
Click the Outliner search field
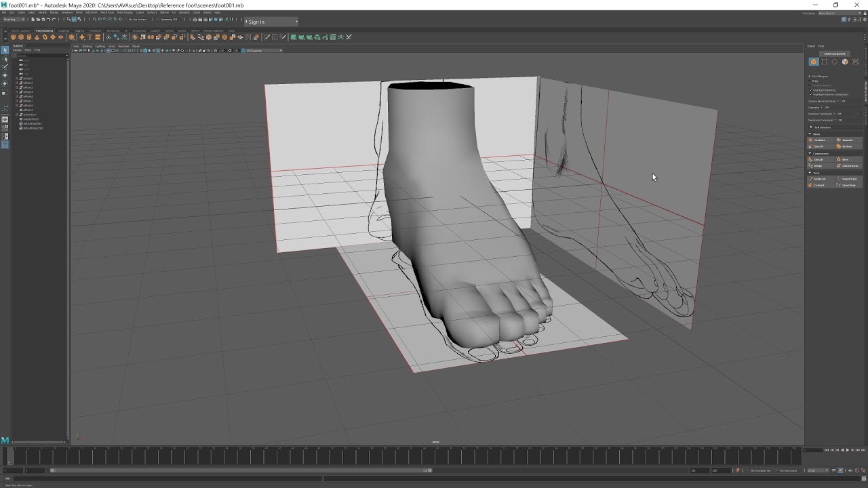41,56
